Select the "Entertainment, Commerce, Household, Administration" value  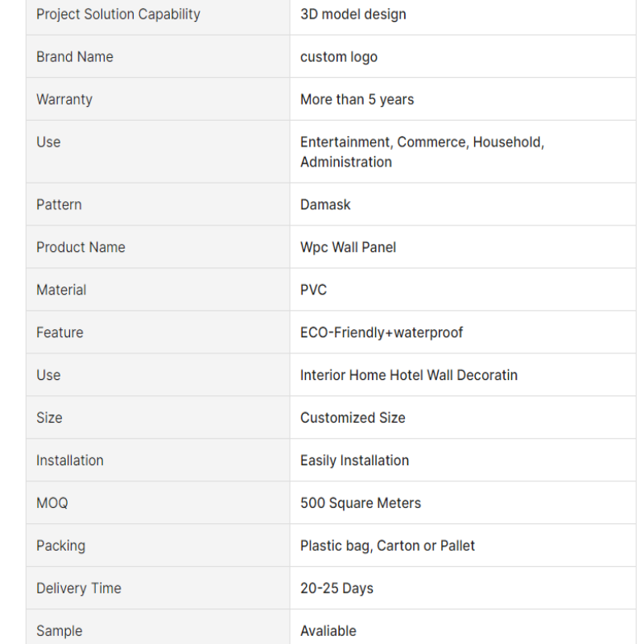click(422, 152)
